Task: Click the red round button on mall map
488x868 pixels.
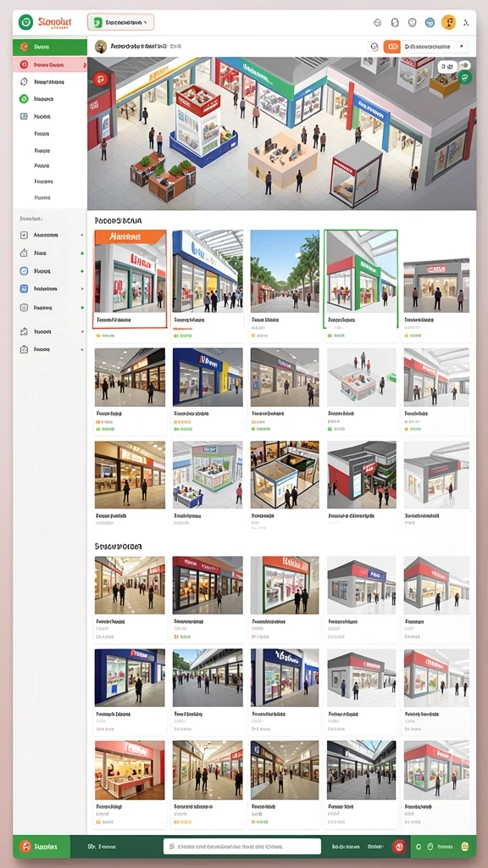Action: coord(100,78)
